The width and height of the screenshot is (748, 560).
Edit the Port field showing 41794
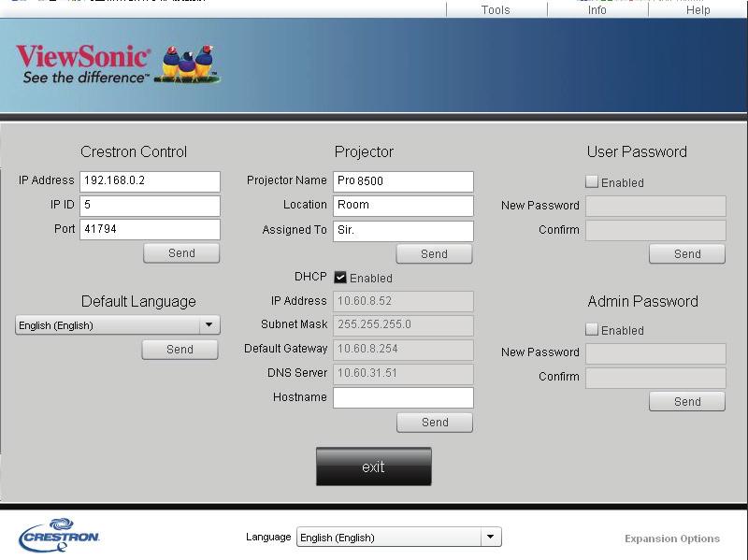150,229
